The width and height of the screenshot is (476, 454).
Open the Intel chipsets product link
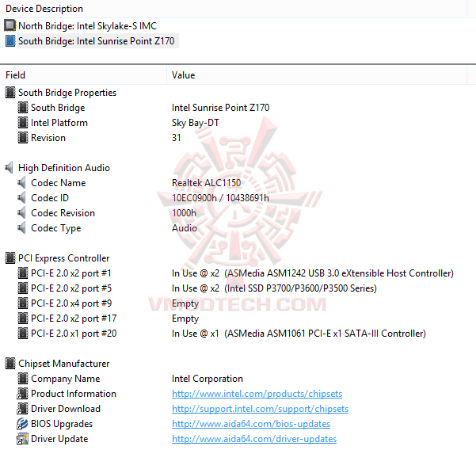point(257,394)
